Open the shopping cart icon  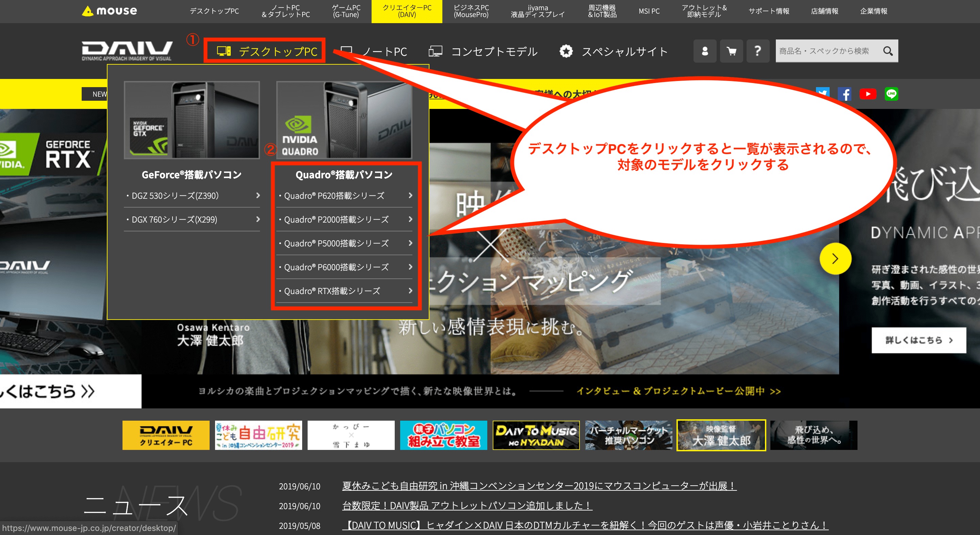[731, 51]
